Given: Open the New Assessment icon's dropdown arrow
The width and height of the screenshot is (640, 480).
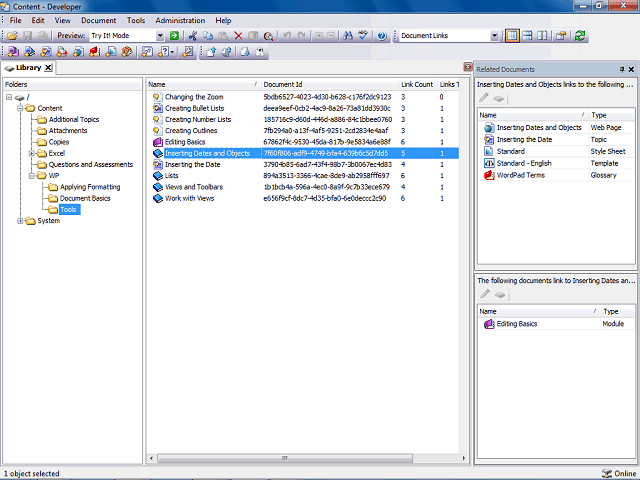Looking at the screenshot, I should tap(173, 52).
